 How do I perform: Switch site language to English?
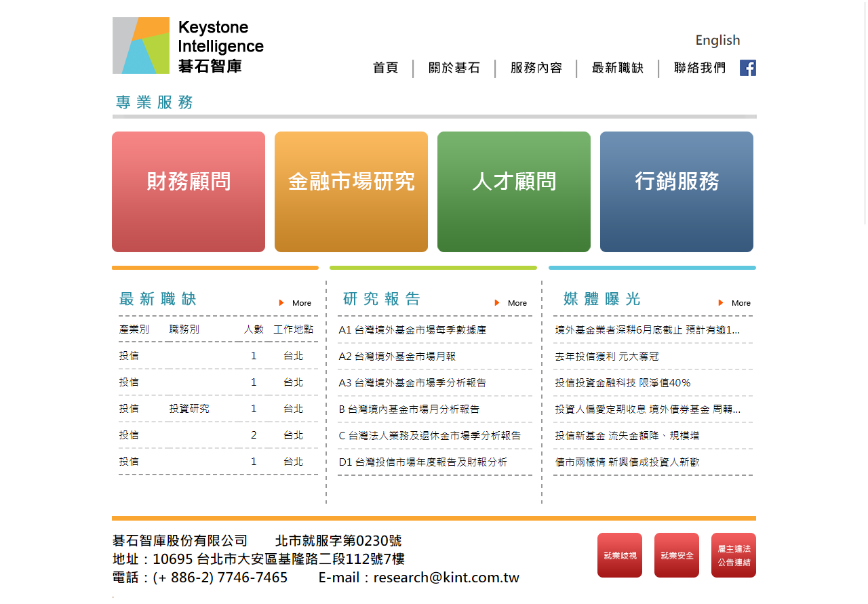717,40
